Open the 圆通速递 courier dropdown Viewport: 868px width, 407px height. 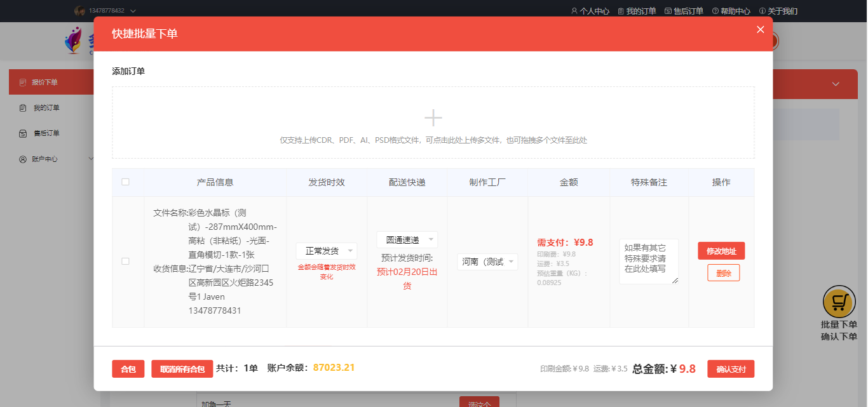pyautogui.click(x=407, y=240)
